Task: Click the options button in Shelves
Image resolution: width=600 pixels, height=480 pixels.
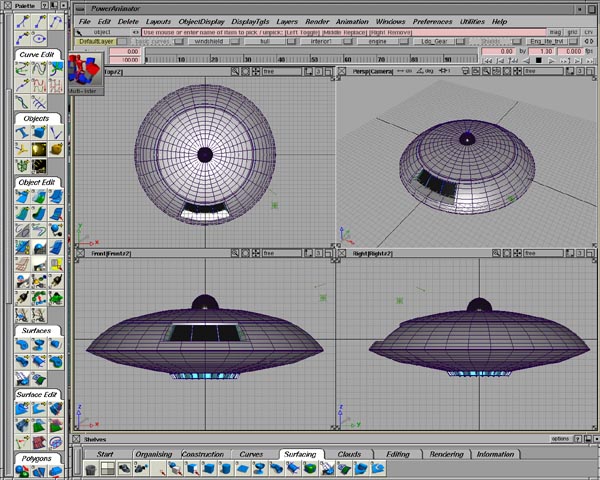Action: (x=560, y=438)
